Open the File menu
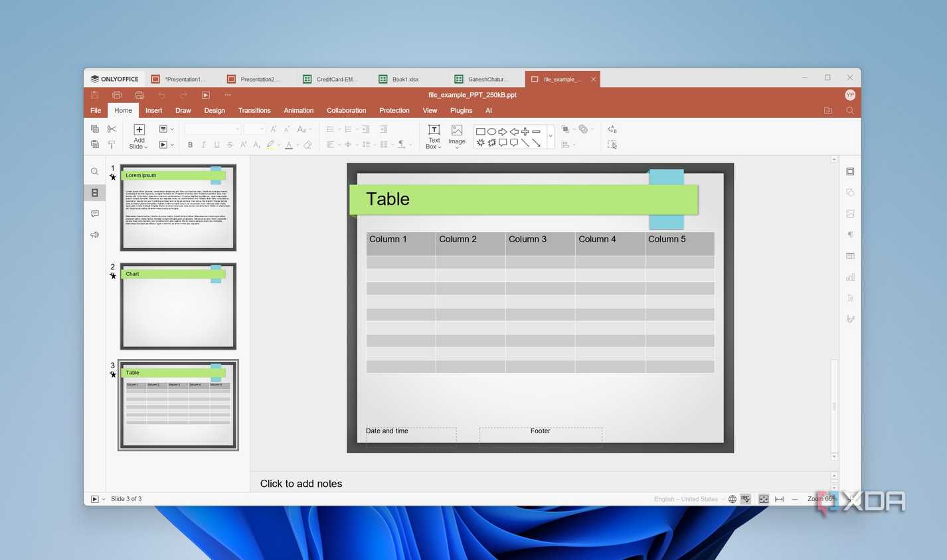Image resolution: width=947 pixels, height=560 pixels. 96,111
